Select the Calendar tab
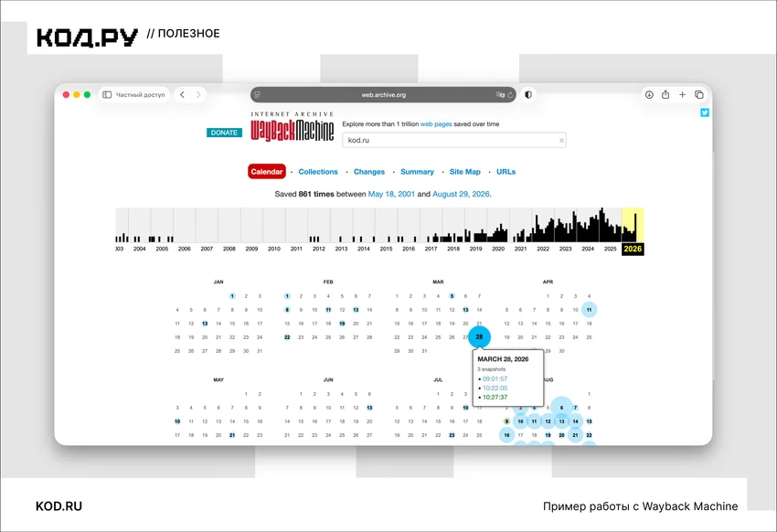Screen dimensions: 777x532 pos(267,171)
